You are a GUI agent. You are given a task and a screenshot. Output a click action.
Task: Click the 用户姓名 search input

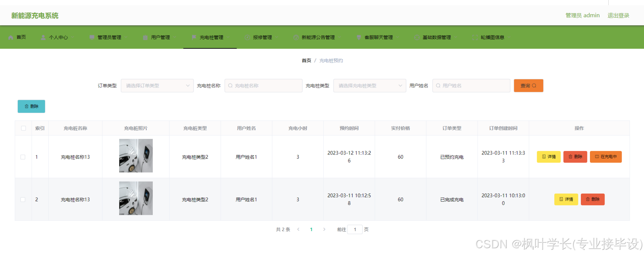471,86
